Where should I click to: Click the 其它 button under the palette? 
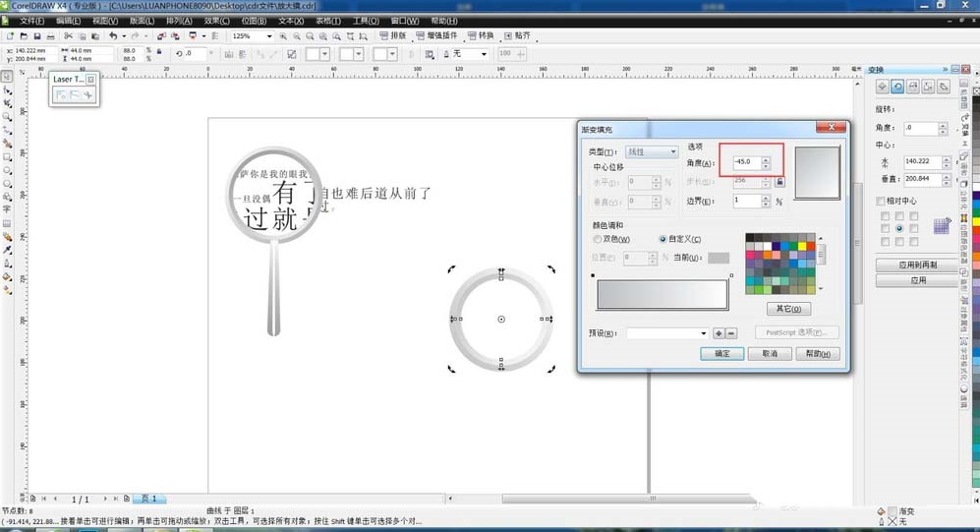tap(788, 309)
